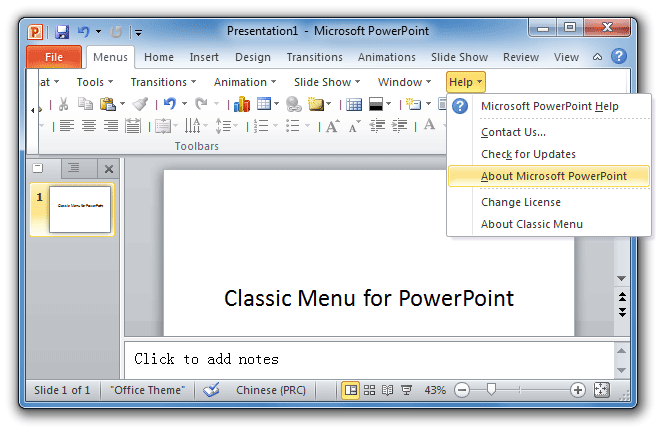
Task: Click the notes field 'Click to add notes'
Action: click(x=369, y=359)
